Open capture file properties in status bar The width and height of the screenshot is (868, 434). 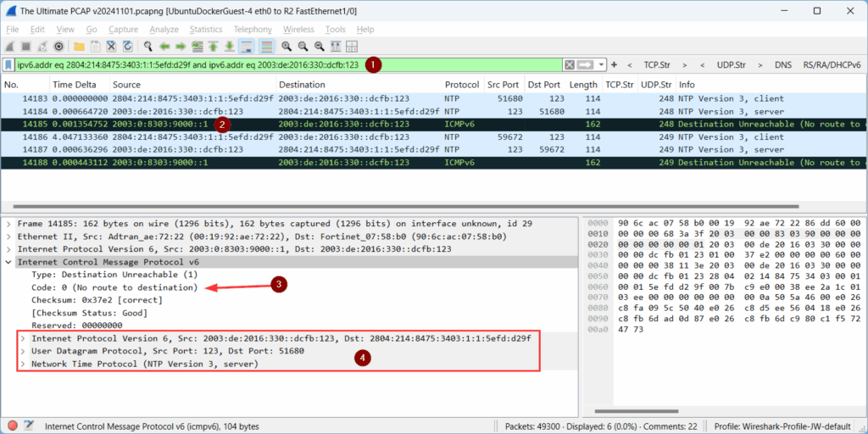29,426
